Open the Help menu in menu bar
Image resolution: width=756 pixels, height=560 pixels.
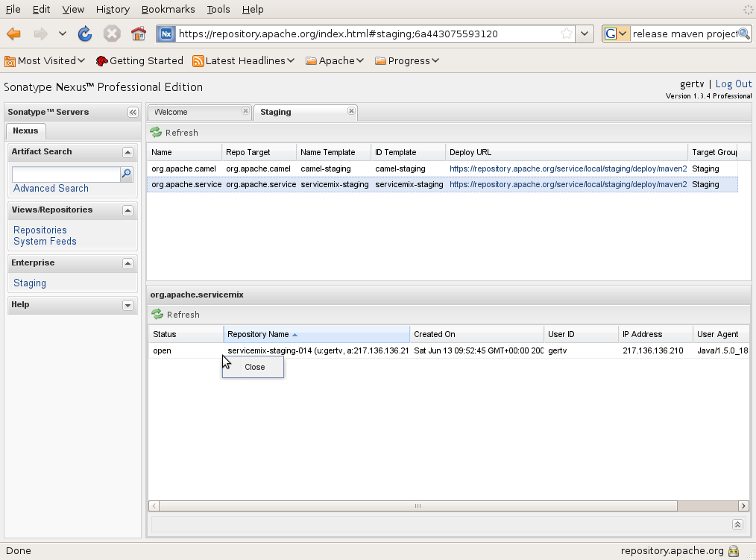(253, 9)
